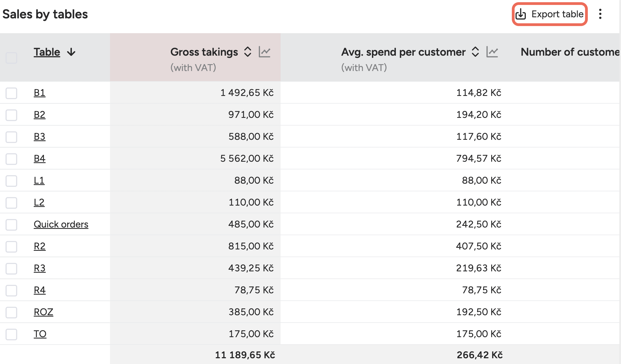This screenshot has height=364, width=621.
Task: Show the Gross takings chart icon
Action: [264, 52]
